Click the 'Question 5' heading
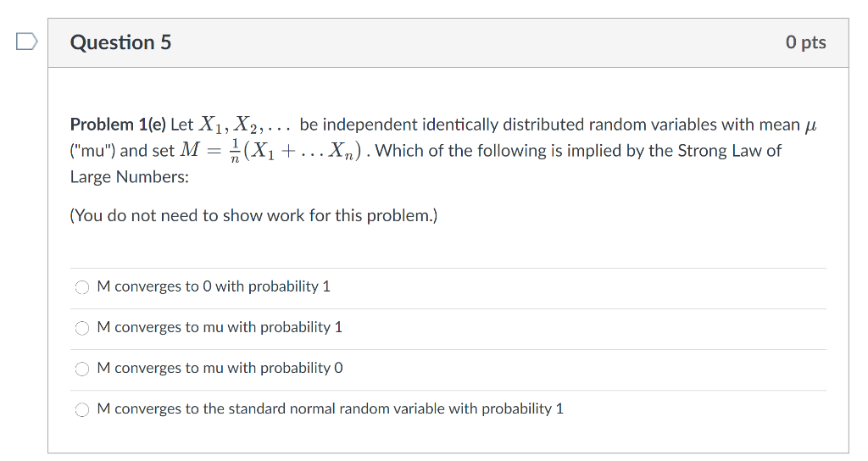 (x=120, y=42)
